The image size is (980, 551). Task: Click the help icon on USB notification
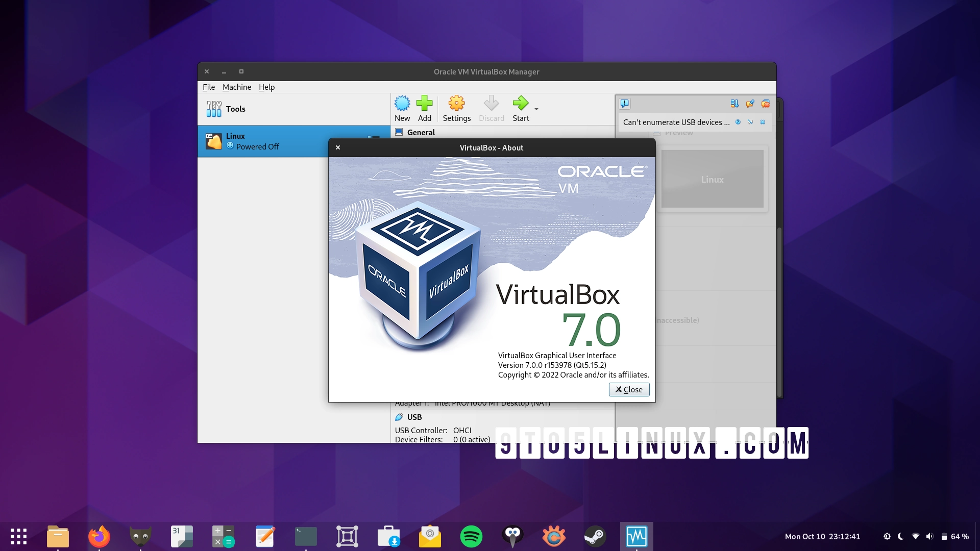pyautogui.click(x=738, y=122)
